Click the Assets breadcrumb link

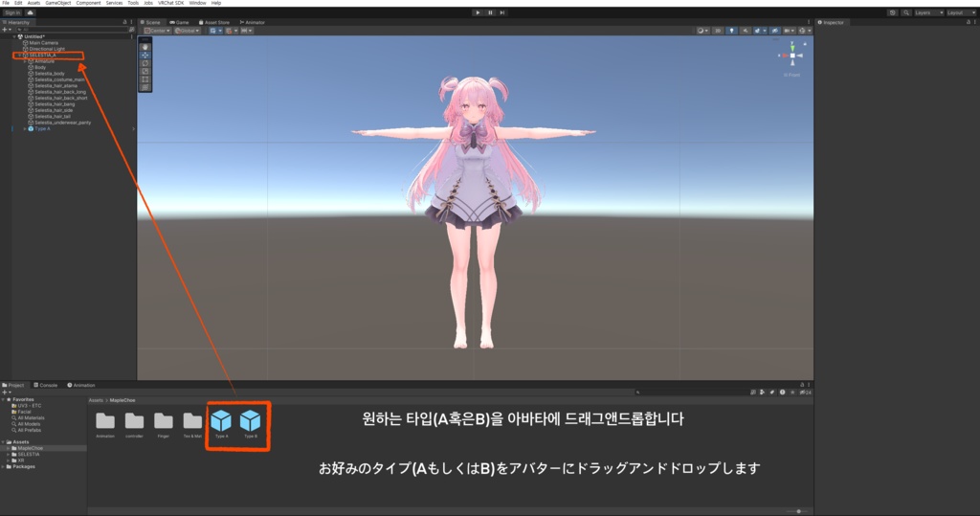coord(96,400)
